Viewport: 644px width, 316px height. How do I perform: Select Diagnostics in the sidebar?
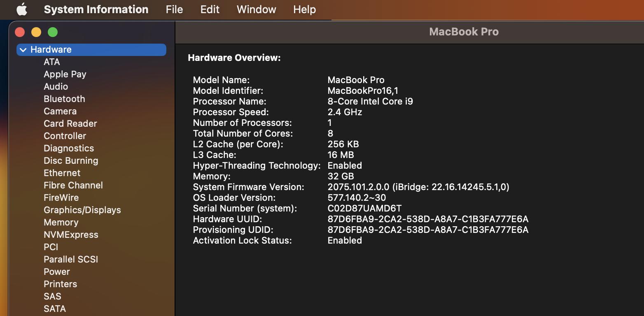(x=69, y=148)
